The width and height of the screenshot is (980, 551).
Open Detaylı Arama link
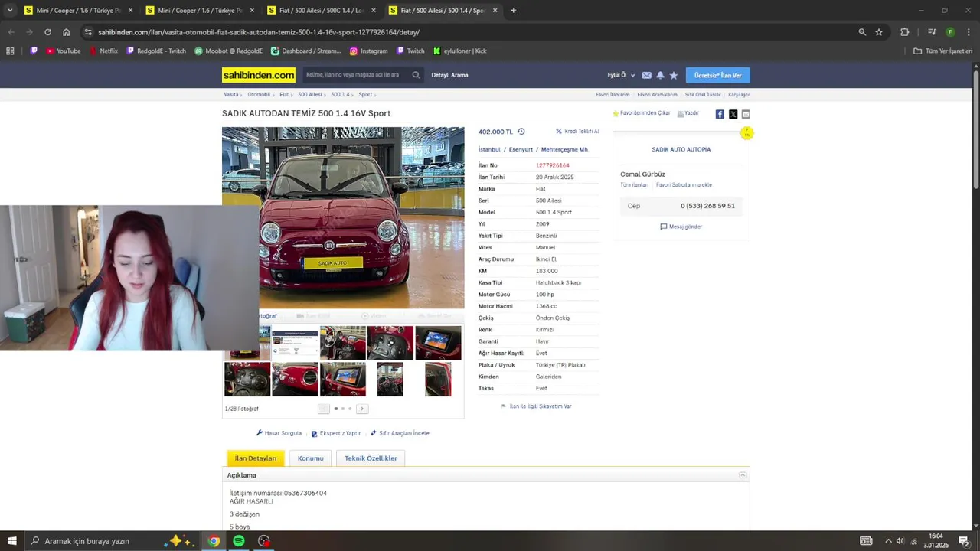tap(449, 75)
